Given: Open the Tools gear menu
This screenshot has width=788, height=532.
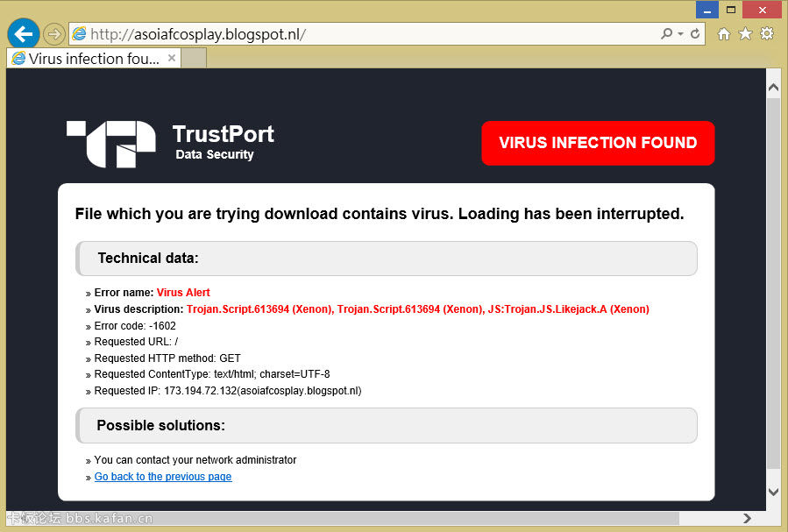Looking at the screenshot, I should point(767,34).
